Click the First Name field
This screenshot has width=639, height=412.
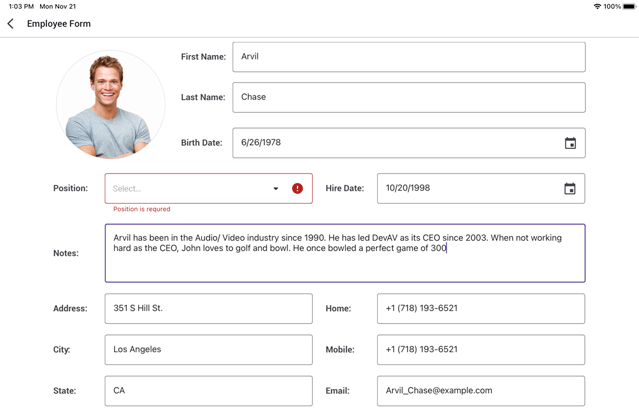pos(408,57)
